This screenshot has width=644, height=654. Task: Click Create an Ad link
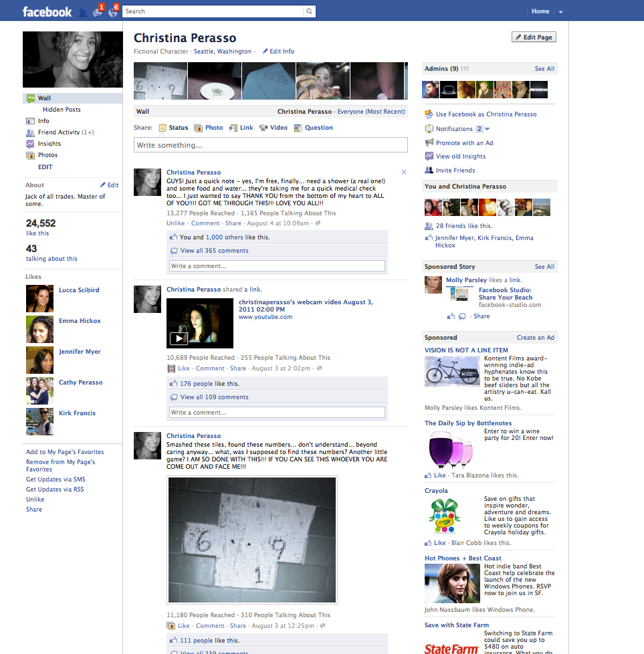536,338
